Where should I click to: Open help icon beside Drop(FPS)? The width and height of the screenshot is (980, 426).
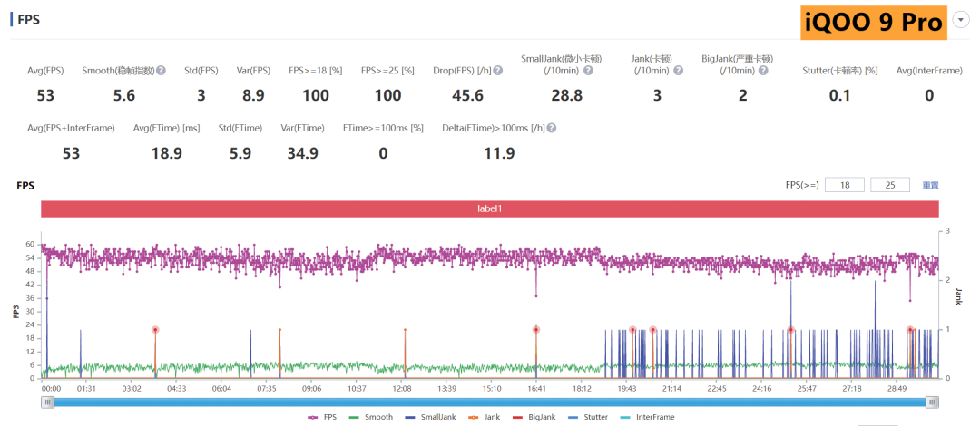click(498, 71)
